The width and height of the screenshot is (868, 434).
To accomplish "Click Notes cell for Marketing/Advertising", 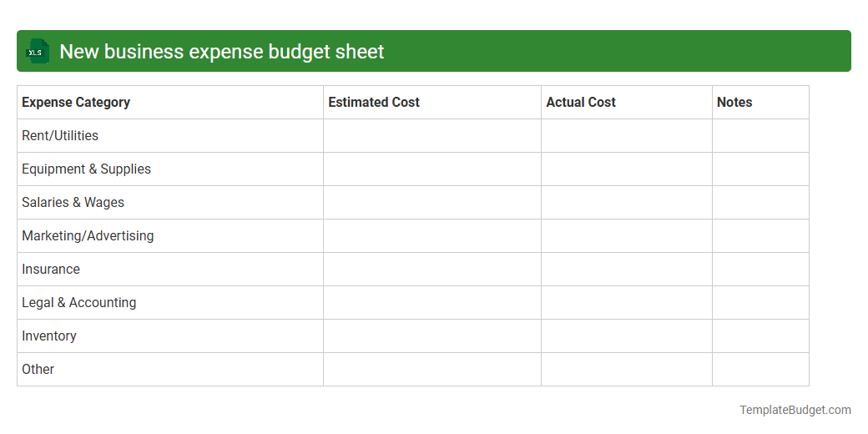I will [x=760, y=236].
